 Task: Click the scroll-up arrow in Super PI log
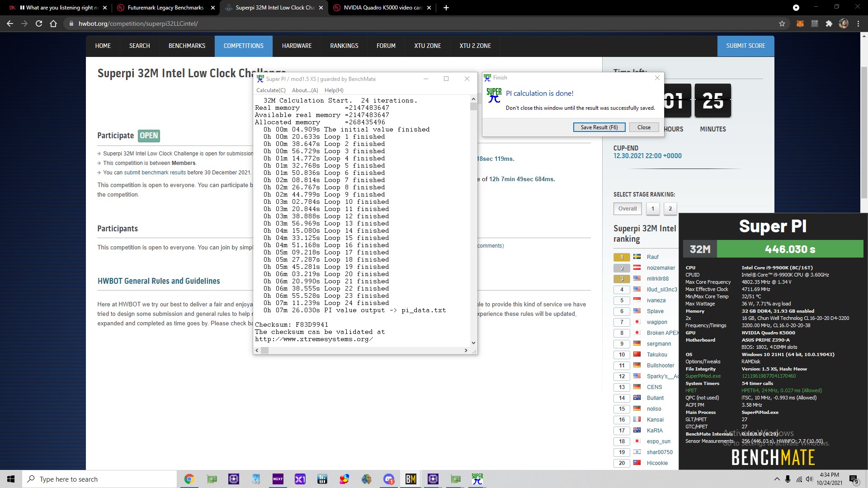(x=473, y=99)
